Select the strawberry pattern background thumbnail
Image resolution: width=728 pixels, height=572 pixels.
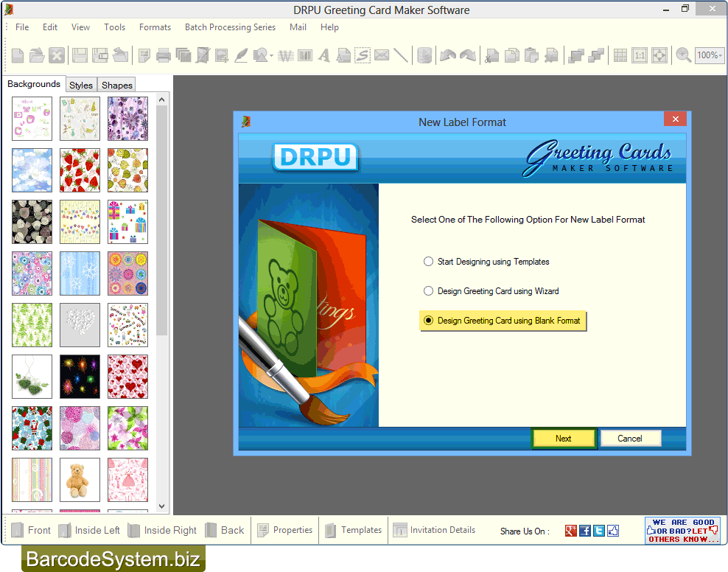click(x=80, y=170)
